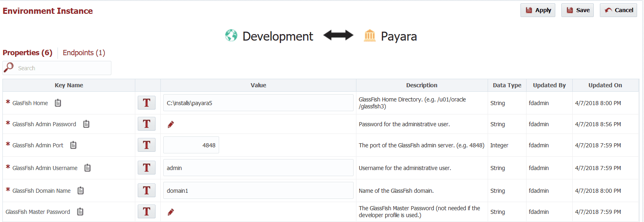
Task: Click the Admin Port value field showing 4848
Action: [x=191, y=145]
